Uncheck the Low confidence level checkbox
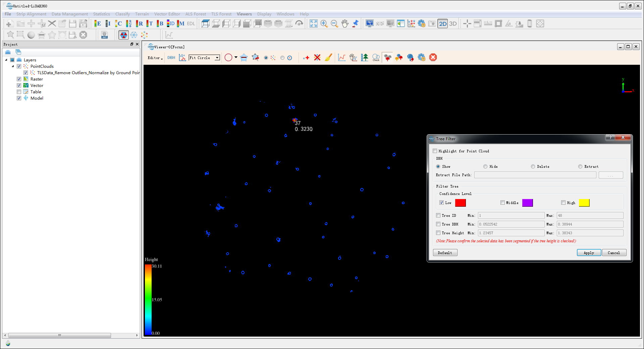 tap(442, 203)
